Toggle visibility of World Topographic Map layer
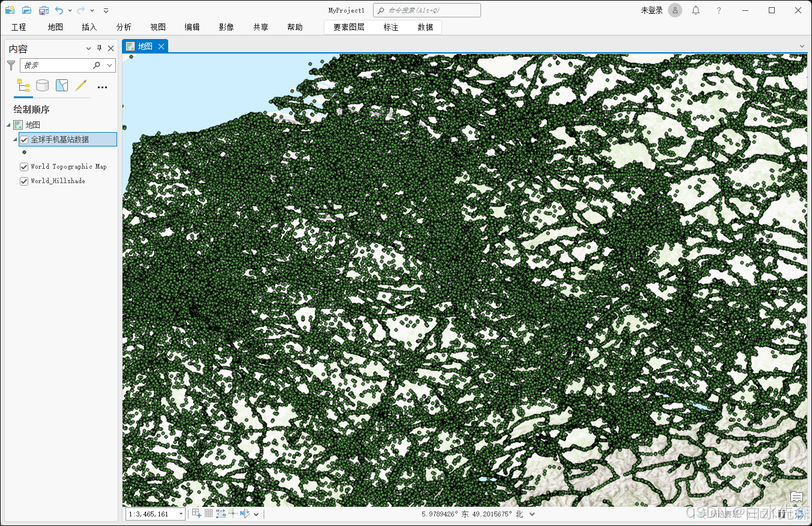The height and width of the screenshot is (526, 812). coord(24,167)
